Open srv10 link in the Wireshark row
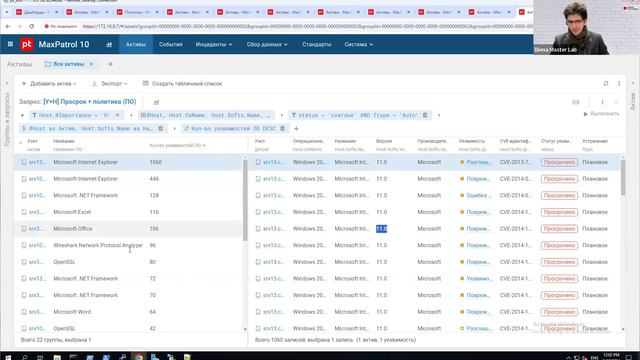 [x=37, y=245]
